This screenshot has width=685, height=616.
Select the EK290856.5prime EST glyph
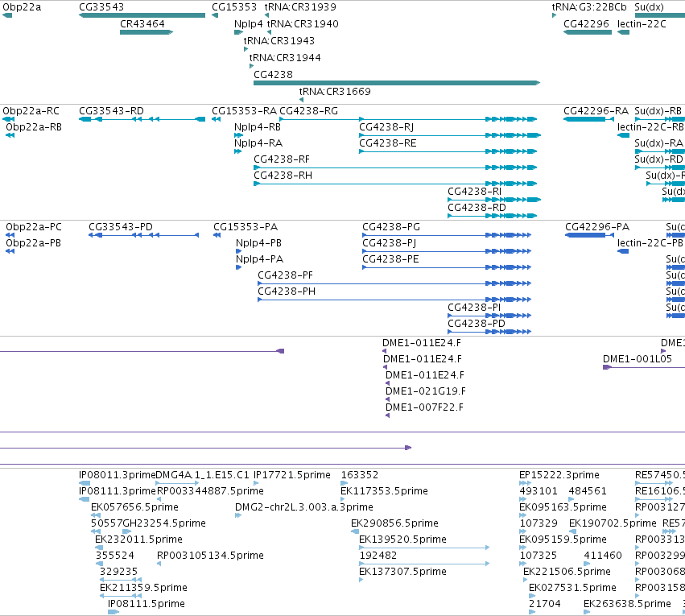[x=355, y=531]
